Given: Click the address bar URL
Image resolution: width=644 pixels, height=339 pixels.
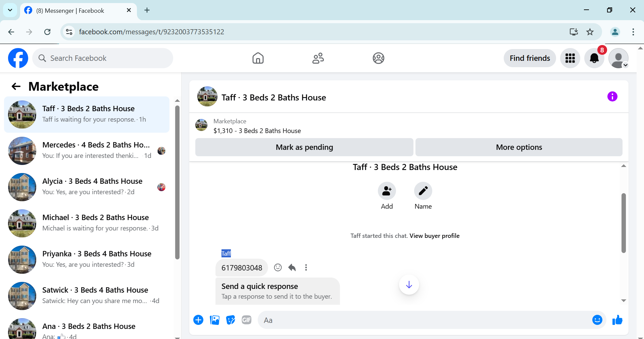Looking at the screenshot, I should pyautogui.click(x=151, y=32).
